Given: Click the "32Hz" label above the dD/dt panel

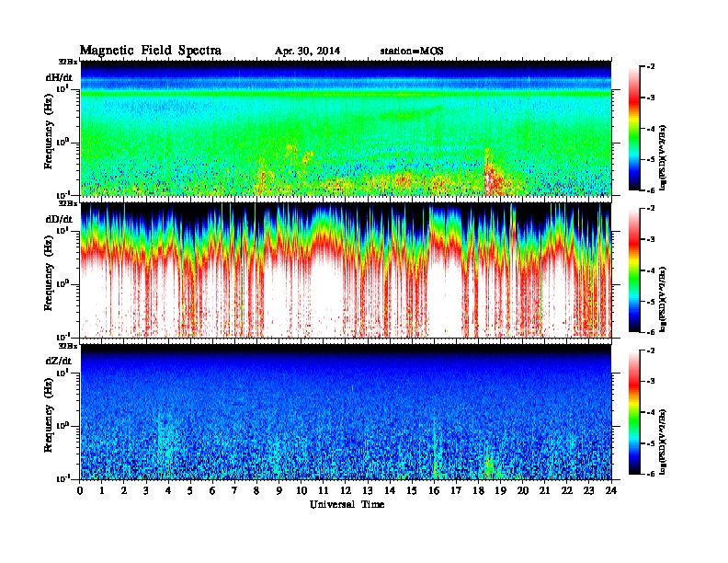Looking at the screenshot, I should (68, 203).
